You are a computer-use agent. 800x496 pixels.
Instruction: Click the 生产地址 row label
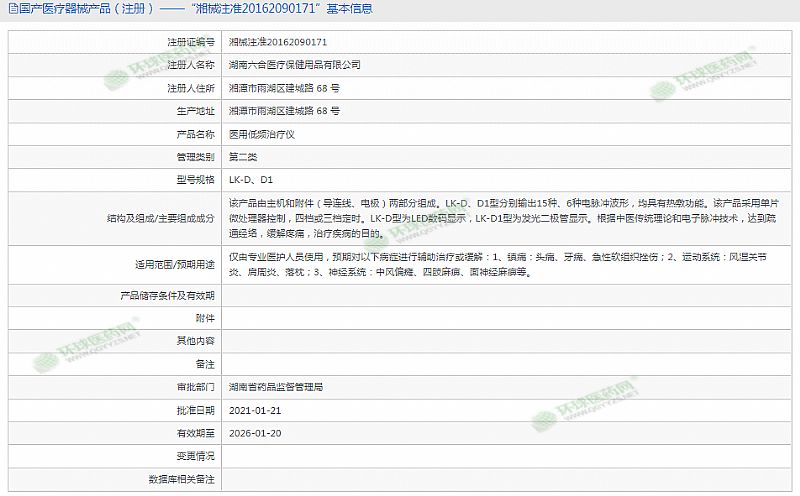tap(194, 111)
